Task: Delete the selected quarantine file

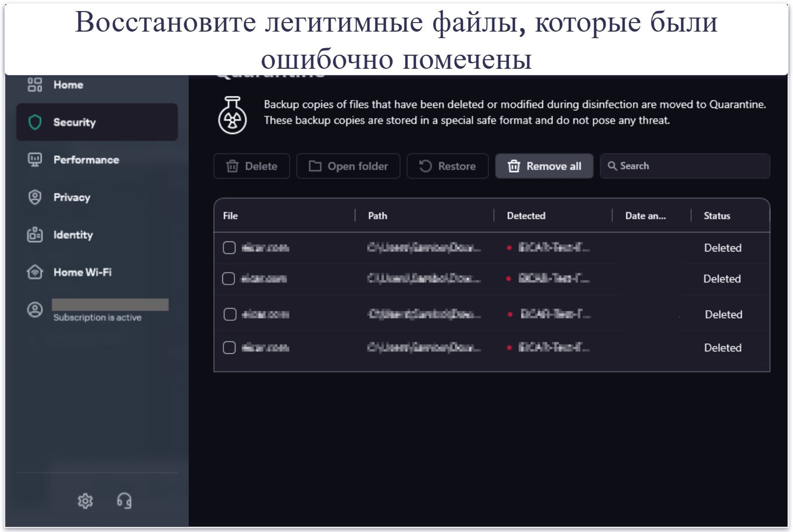Action: click(251, 166)
